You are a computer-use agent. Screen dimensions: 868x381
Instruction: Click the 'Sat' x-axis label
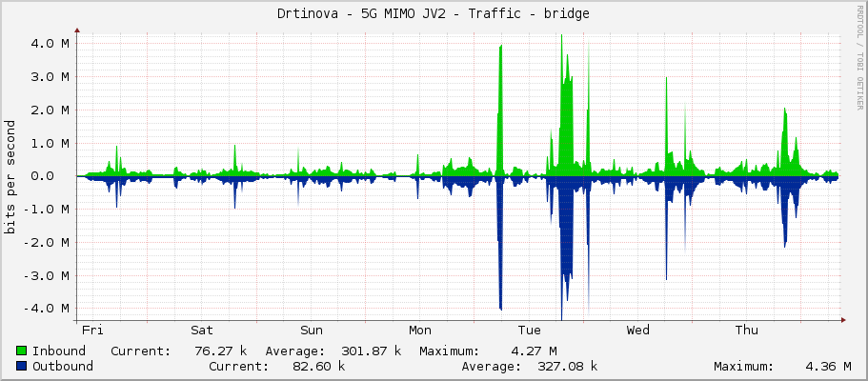(202, 331)
